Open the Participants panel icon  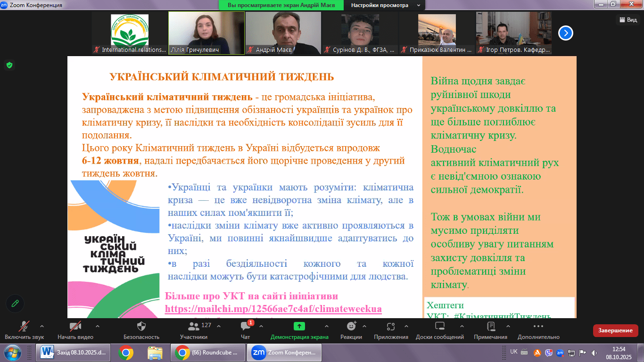tap(193, 327)
